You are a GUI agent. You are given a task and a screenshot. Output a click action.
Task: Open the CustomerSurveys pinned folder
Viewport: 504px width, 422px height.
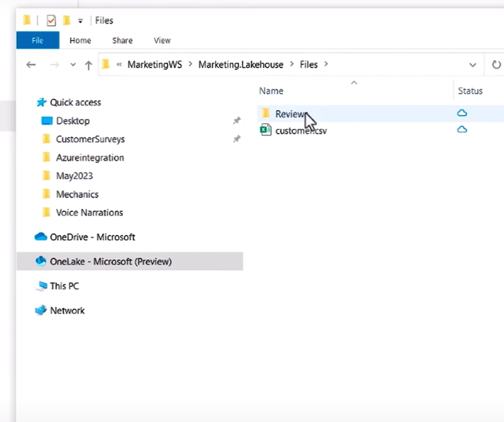(90, 139)
